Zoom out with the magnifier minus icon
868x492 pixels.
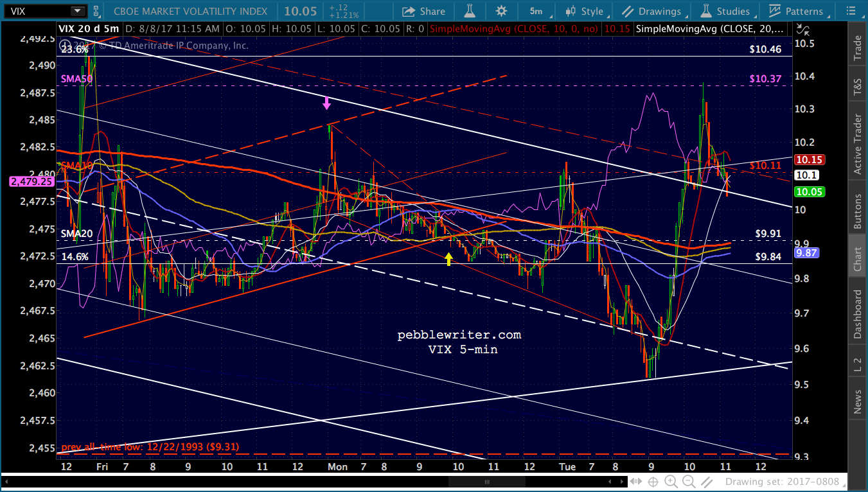[x=689, y=482]
